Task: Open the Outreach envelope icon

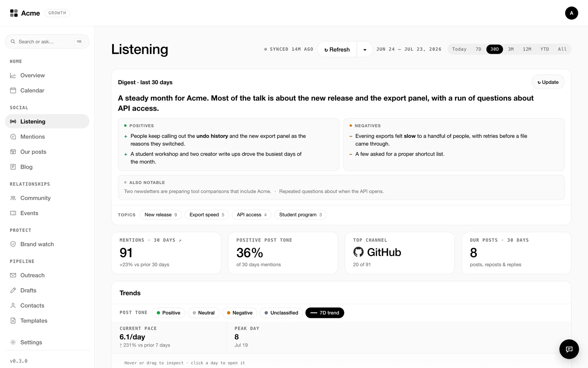Action: coord(13,275)
